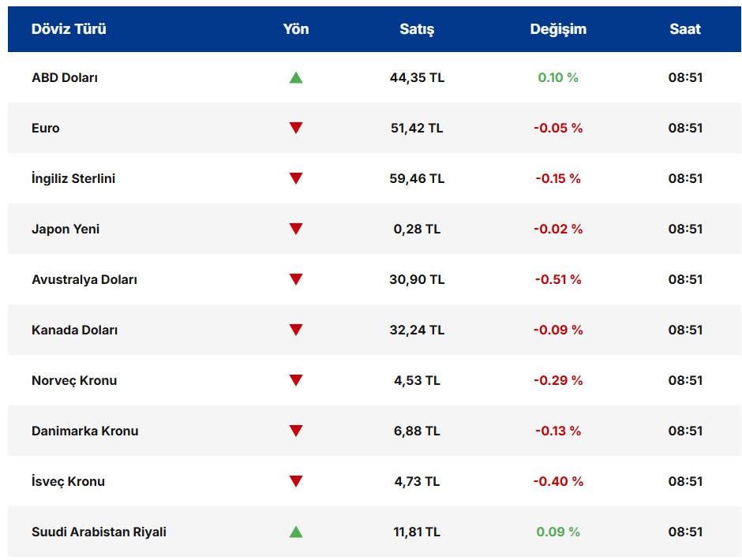Click the Yön column header
This screenshot has width=742, height=560.
pos(296,29)
